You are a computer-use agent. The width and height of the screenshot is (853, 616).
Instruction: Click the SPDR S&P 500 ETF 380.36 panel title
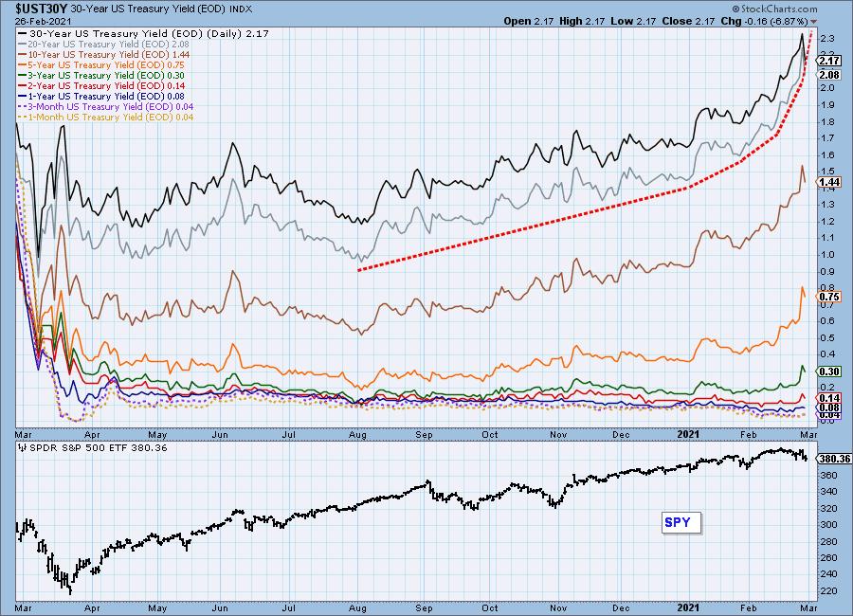pos(98,448)
